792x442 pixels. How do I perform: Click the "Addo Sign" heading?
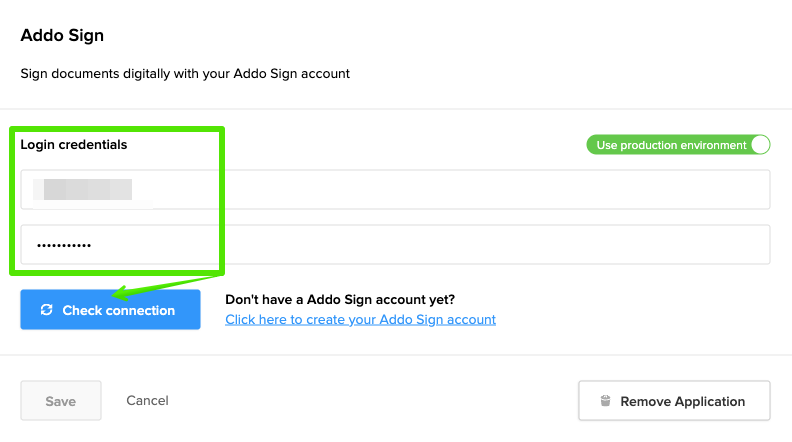(x=62, y=36)
